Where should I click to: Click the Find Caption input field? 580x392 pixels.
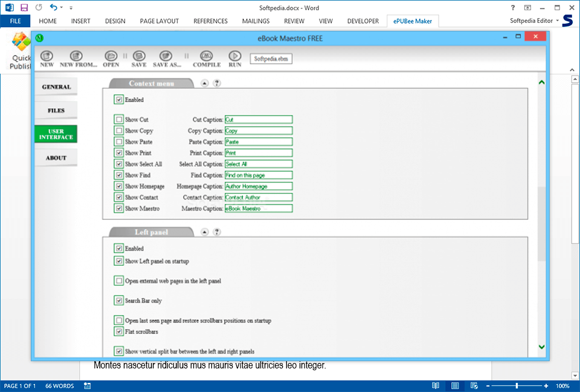(x=259, y=175)
